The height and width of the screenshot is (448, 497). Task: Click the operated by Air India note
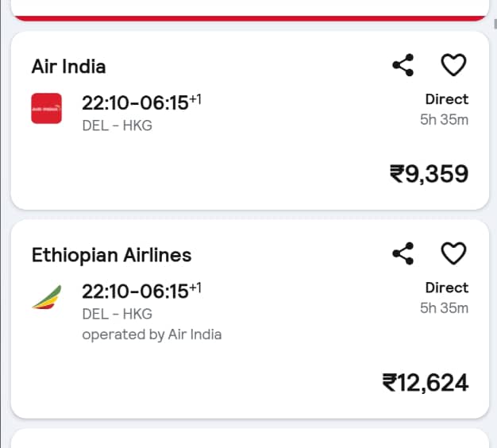pos(152,335)
